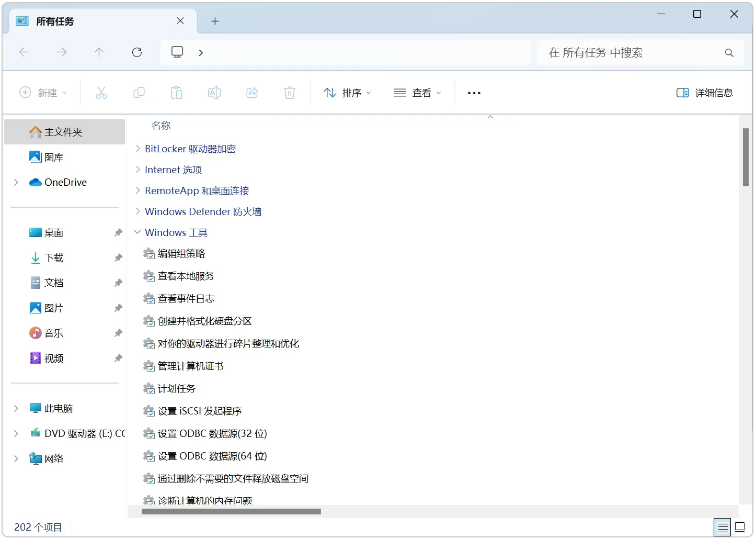Open the 排序 sort dropdown
Image resolution: width=756 pixels, height=539 pixels.
point(347,93)
